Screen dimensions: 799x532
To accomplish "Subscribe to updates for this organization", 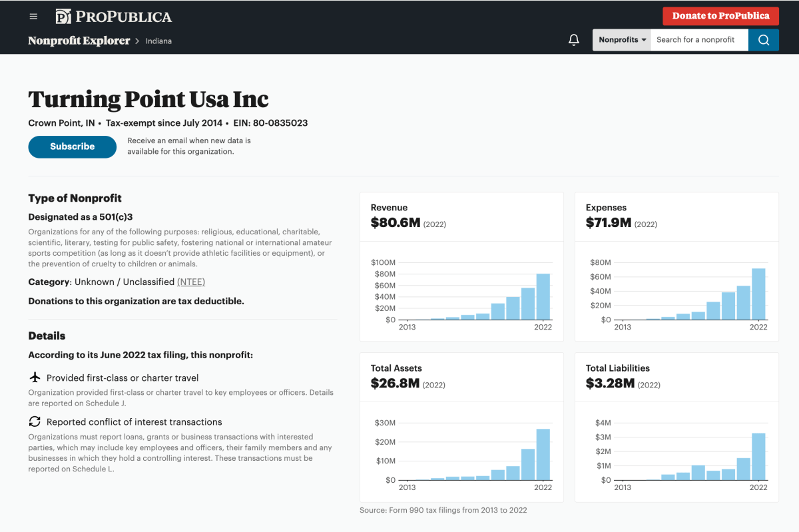I will (x=72, y=146).
